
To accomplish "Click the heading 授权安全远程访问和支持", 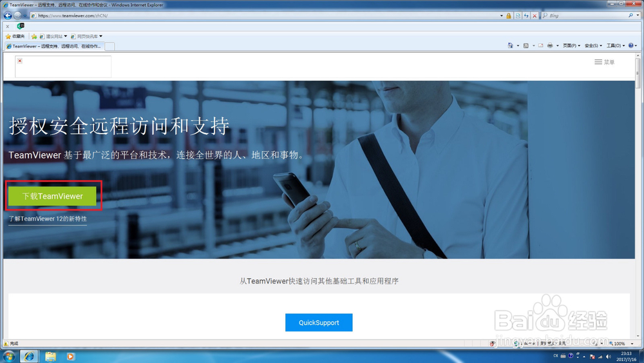I will coord(119,126).
